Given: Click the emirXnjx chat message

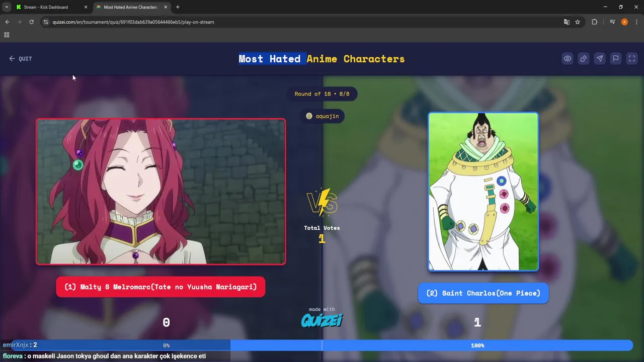Looking at the screenshot, I should [20, 345].
